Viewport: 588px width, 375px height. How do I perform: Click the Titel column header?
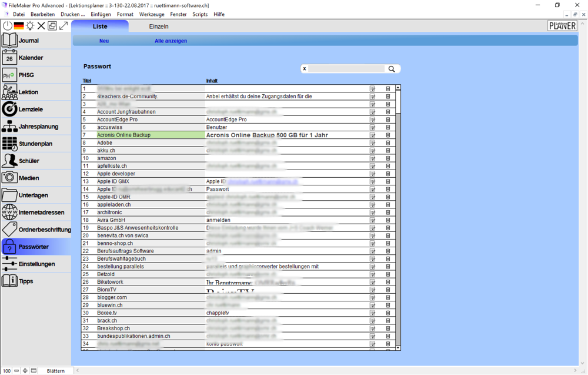87,81
